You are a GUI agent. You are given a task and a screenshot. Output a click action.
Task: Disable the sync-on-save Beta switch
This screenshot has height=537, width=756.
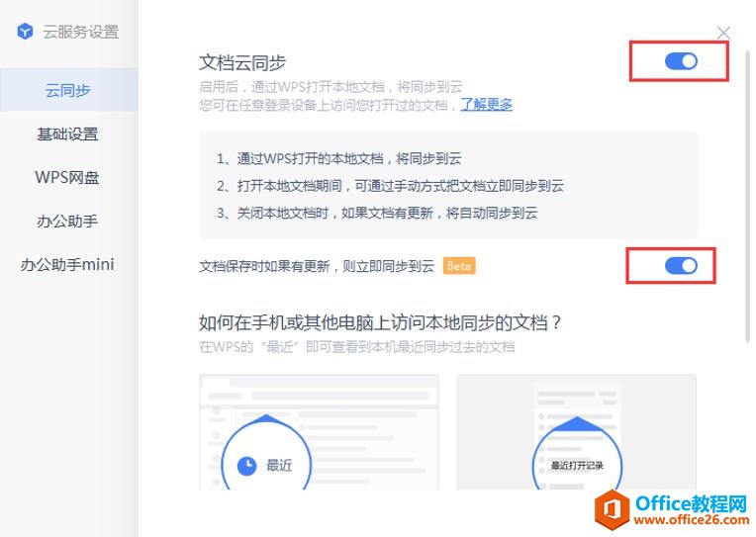pos(681,266)
